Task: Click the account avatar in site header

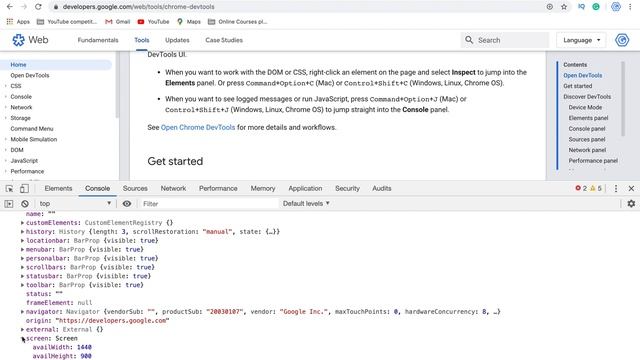Action: pyautogui.click(x=622, y=40)
